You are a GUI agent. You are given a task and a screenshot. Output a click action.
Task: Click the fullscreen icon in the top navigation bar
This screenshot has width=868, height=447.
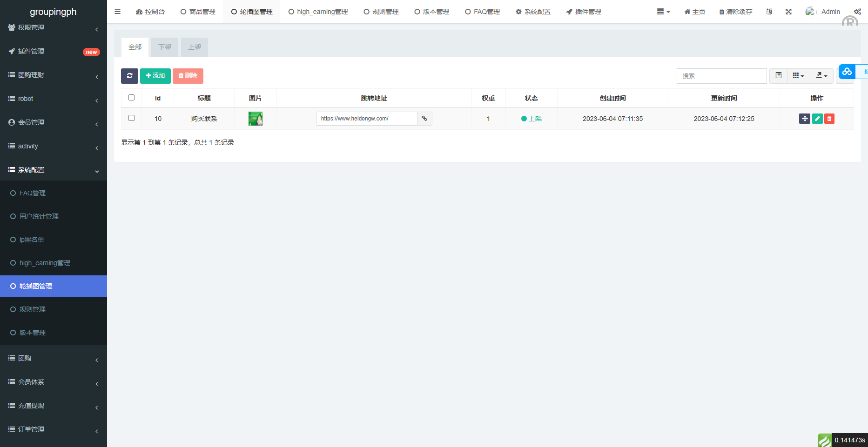click(788, 11)
